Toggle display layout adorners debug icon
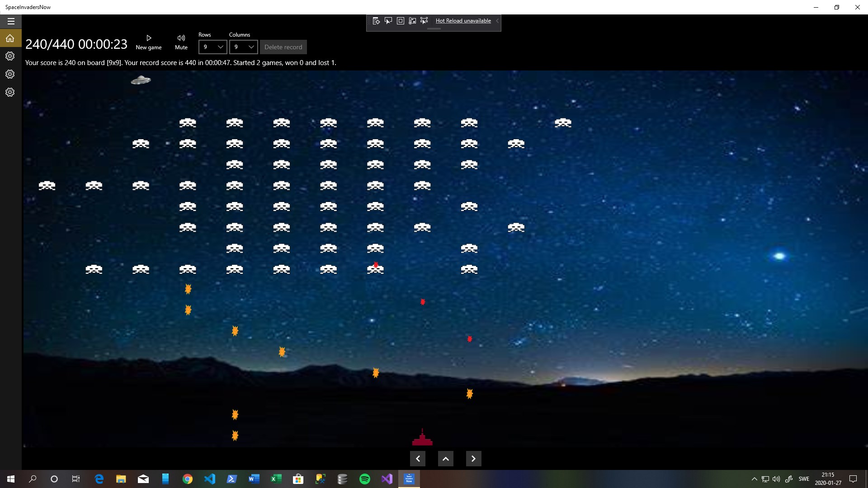Image resolution: width=868 pixels, height=488 pixels. click(400, 21)
